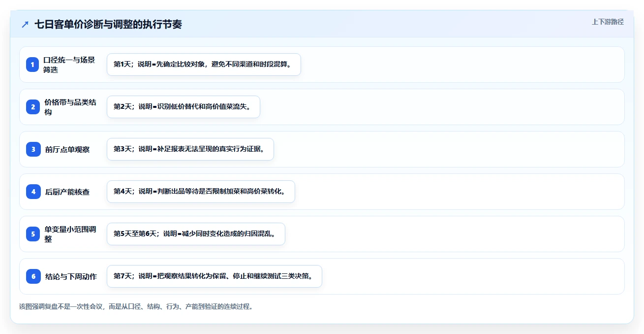Open the 第2天 description box
The width and height of the screenshot is (644, 334).
pyautogui.click(x=183, y=107)
